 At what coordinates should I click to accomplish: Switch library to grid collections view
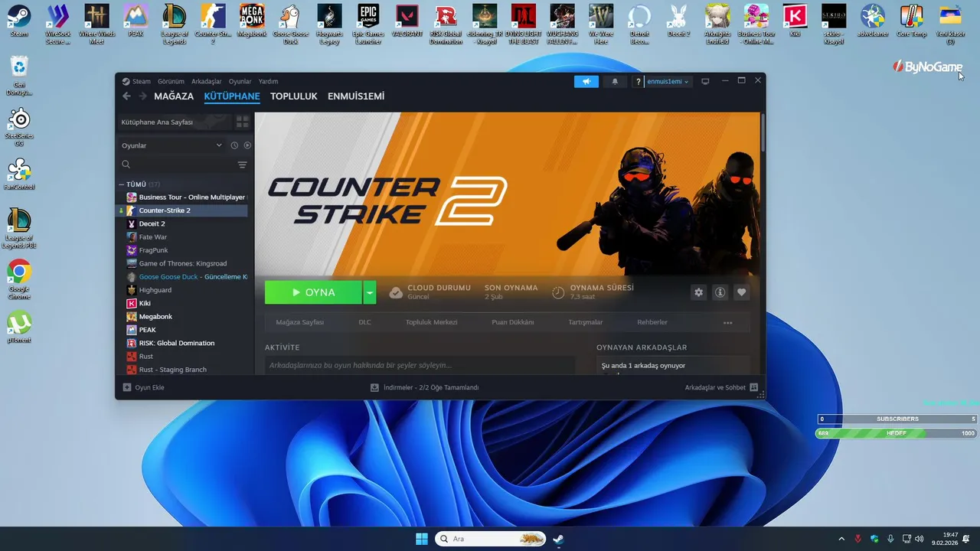point(242,122)
